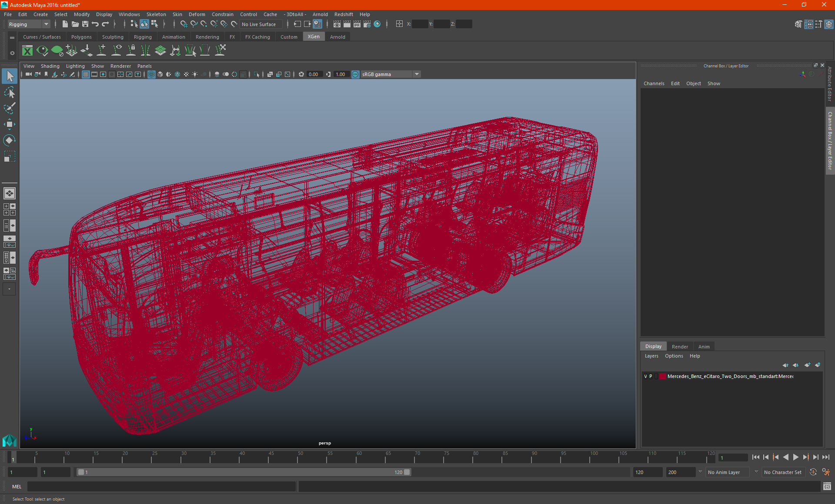Open the XGen description editor shelf icon
835x504 pixels.
pos(27,51)
